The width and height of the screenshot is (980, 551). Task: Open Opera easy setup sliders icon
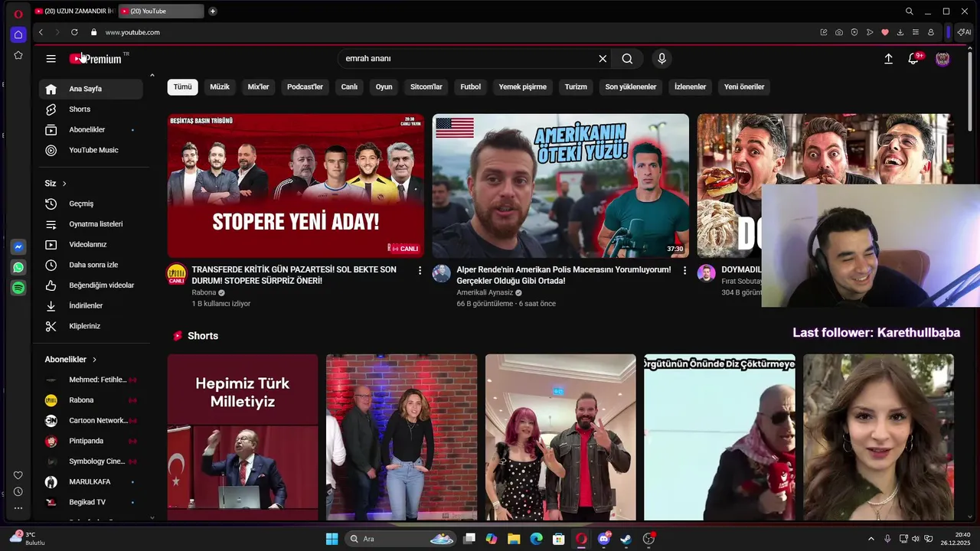915,32
